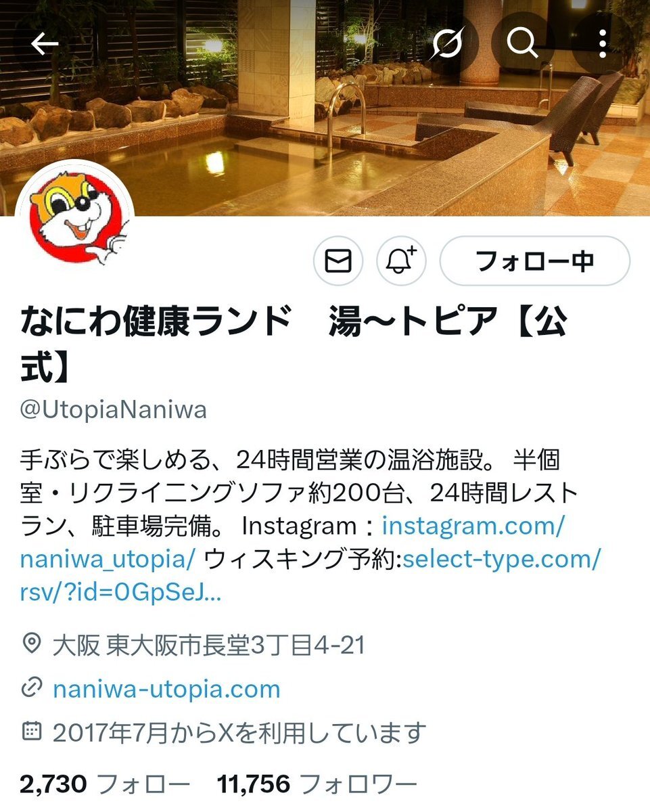This screenshot has height=812, width=650.
Task: Tap the @UtopiaNaniwa handle text
Action: (x=114, y=410)
